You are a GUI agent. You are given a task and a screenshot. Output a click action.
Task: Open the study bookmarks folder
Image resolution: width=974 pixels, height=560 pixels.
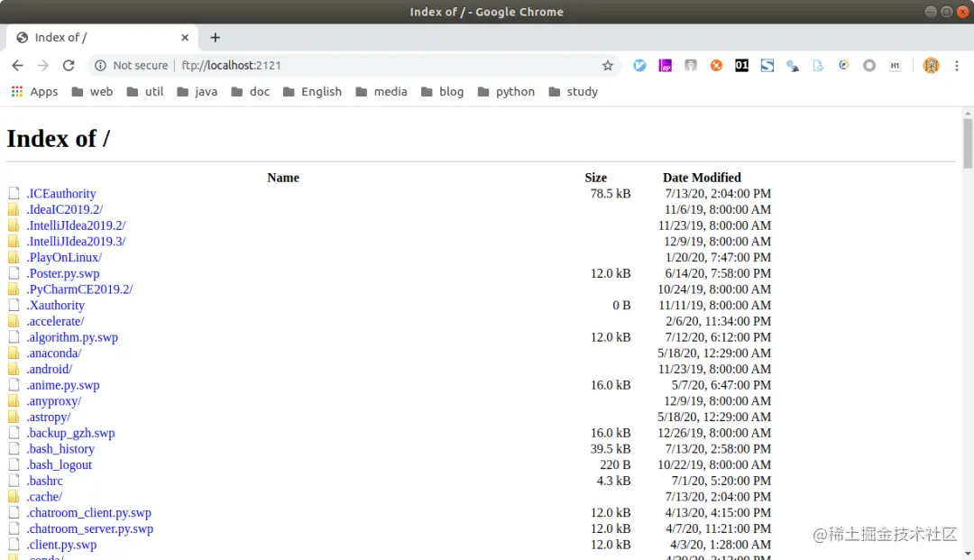(573, 92)
